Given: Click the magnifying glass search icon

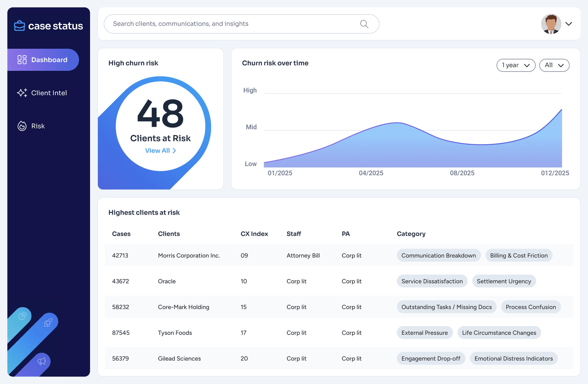Looking at the screenshot, I should pyautogui.click(x=364, y=24).
